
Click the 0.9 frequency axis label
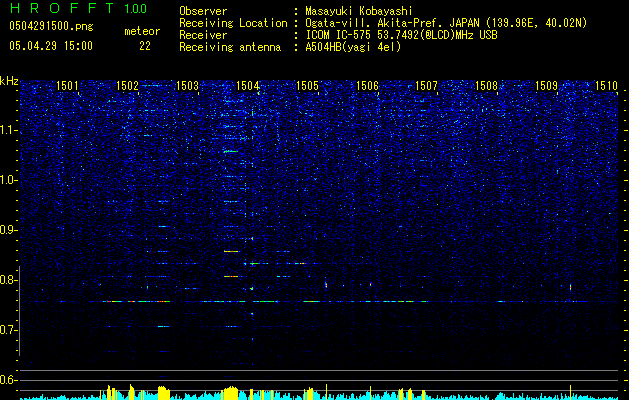click(x=8, y=230)
